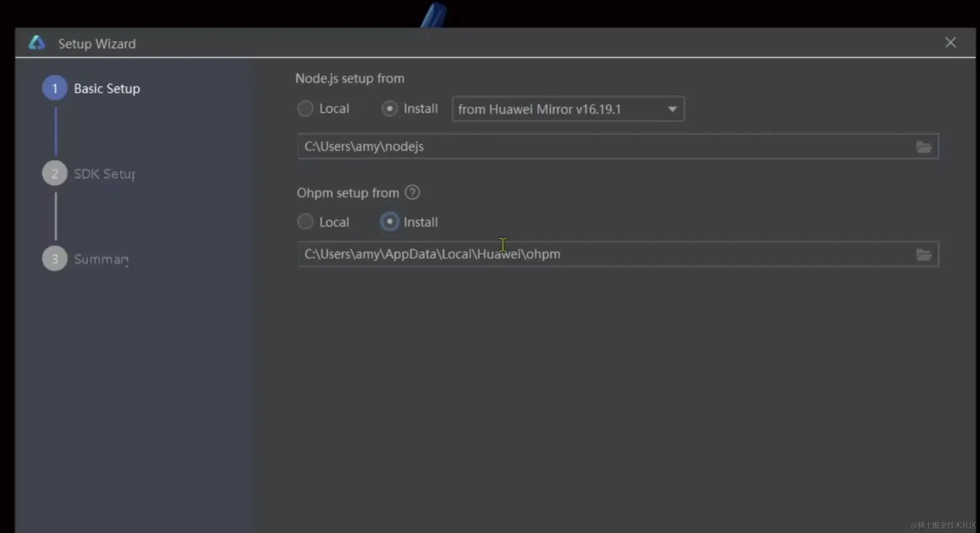Click step 2 circle indicator

click(x=55, y=173)
